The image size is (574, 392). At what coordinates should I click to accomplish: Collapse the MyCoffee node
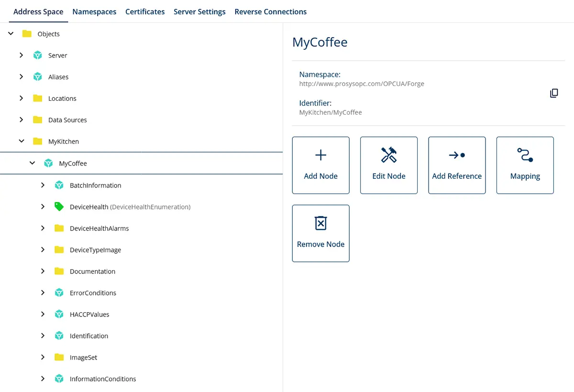pos(32,163)
